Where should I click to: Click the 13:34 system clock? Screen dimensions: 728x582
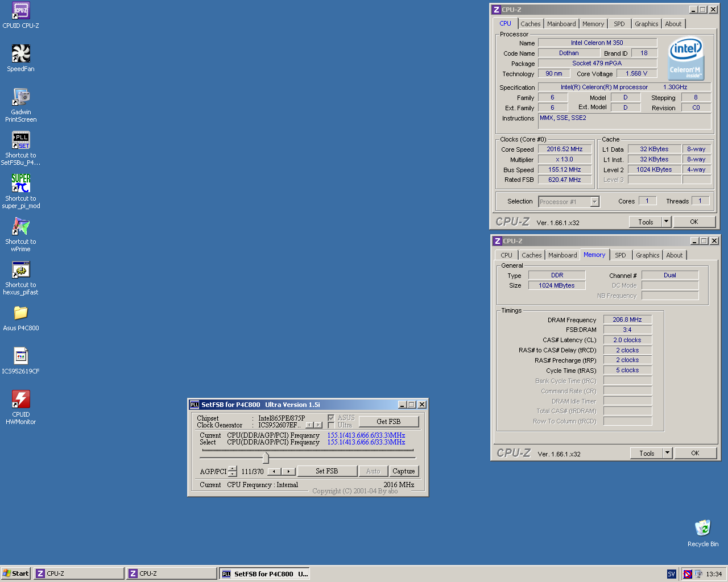pyautogui.click(x=714, y=574)
